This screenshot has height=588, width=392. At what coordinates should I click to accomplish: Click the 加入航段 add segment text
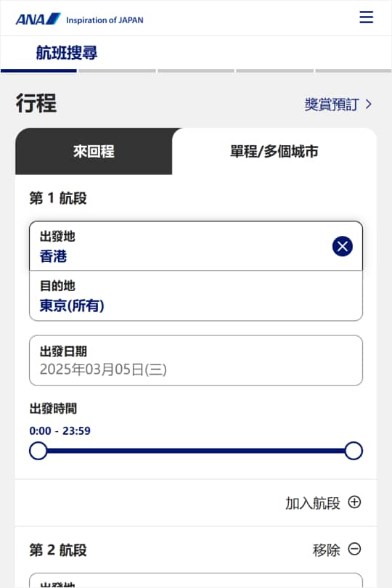pos(312,503)
